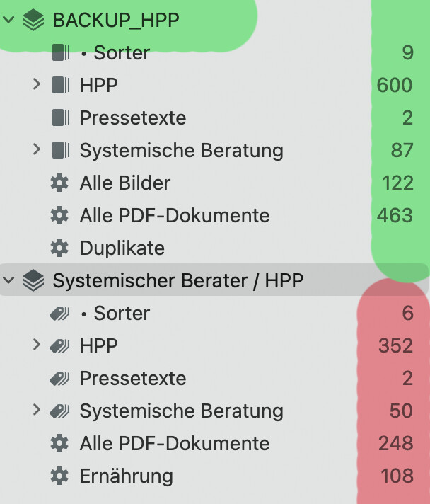Image resolution: width=430 pixels, height=504 pixels.
Task: Expand lower Systemische Beratung tag group
Action: click(x=37, y=411)
